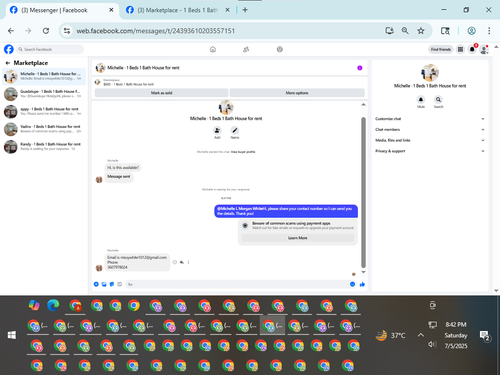Open the Facebook logo home link

(9, 49)
